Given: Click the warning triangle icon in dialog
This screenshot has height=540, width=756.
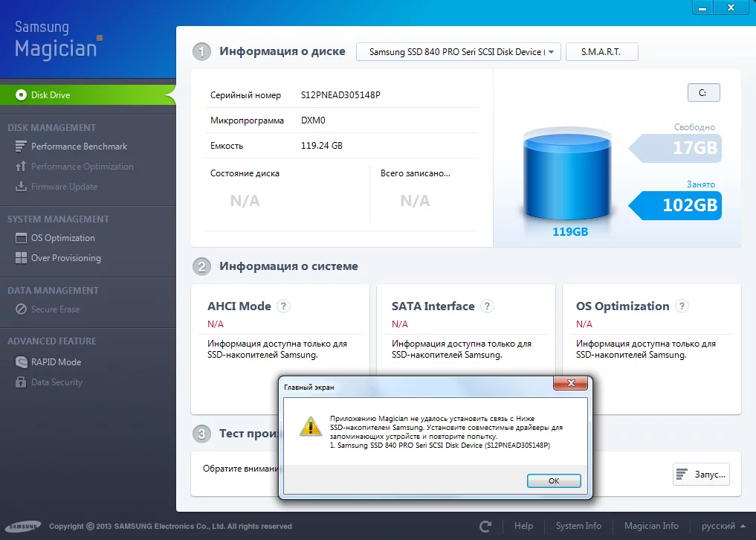Looking at the screenshot, I should pyautogui.click(x=311, y=427).
